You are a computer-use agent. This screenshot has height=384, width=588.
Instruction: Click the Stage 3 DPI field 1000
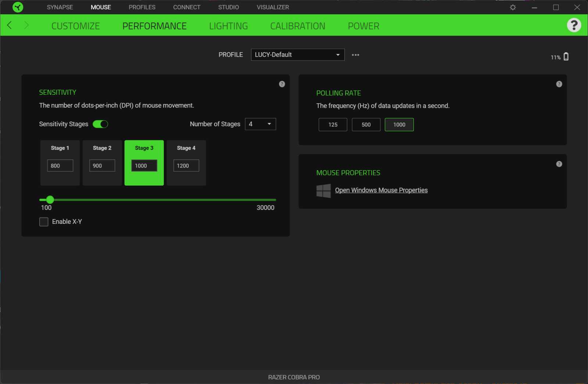pyautogui.click(x=144, y=166)
